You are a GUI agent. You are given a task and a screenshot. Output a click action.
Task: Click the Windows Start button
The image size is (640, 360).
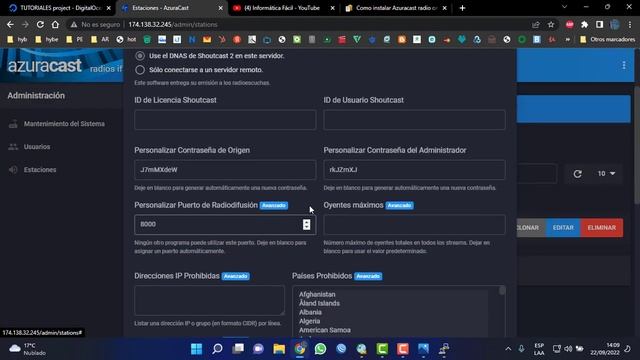196,349
